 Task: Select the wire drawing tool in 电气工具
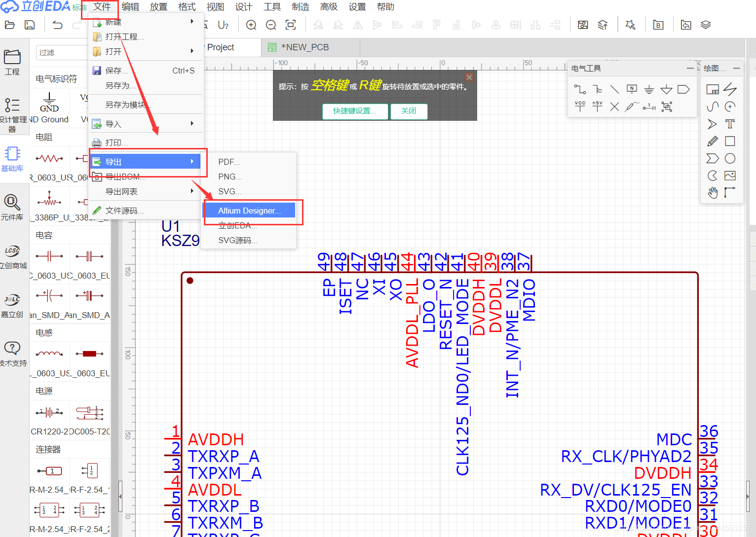(x=580, y=89)
